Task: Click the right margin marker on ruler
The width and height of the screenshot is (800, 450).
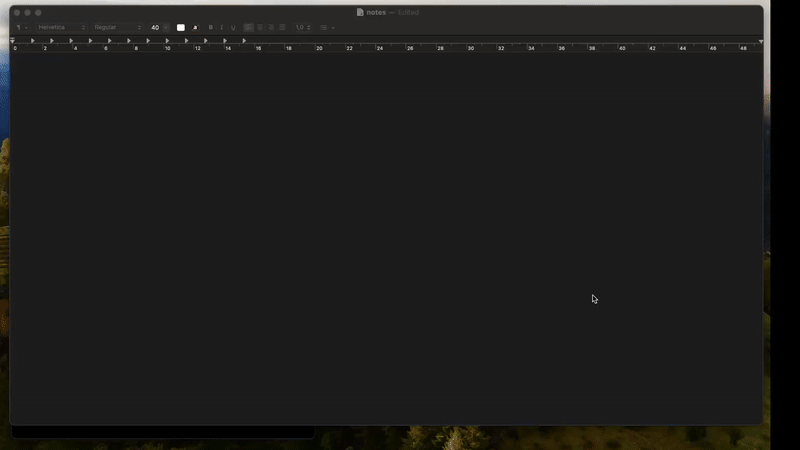Action: click(x=761, y=41)
